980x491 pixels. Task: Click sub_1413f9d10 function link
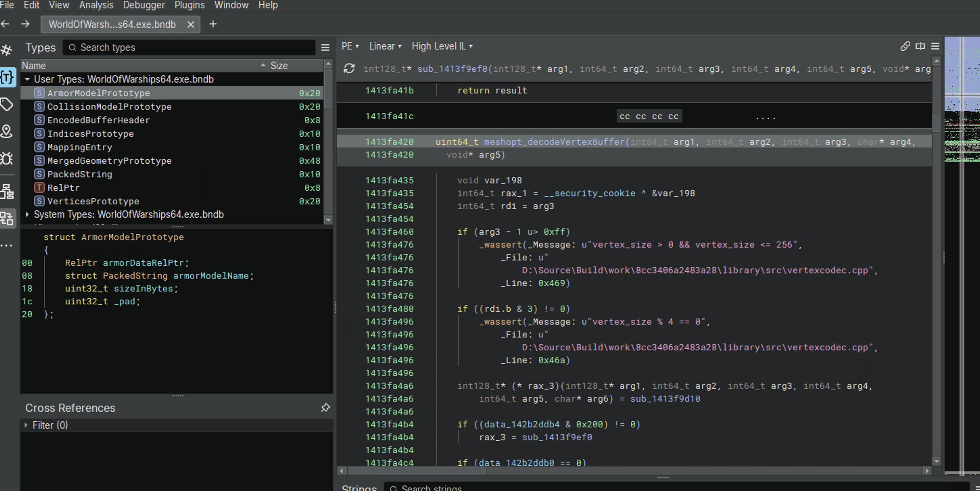click(x=665, y=399)
